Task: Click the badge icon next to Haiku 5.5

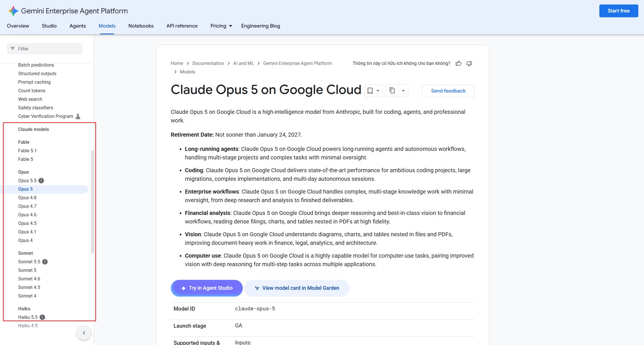Action: pos(42,317)
